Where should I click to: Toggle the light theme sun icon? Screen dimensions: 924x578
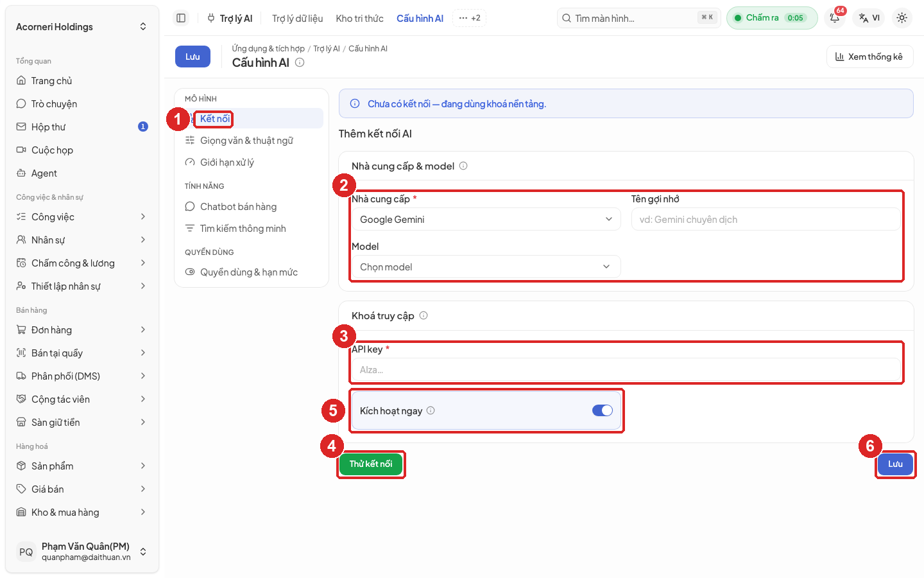point(902,18)
